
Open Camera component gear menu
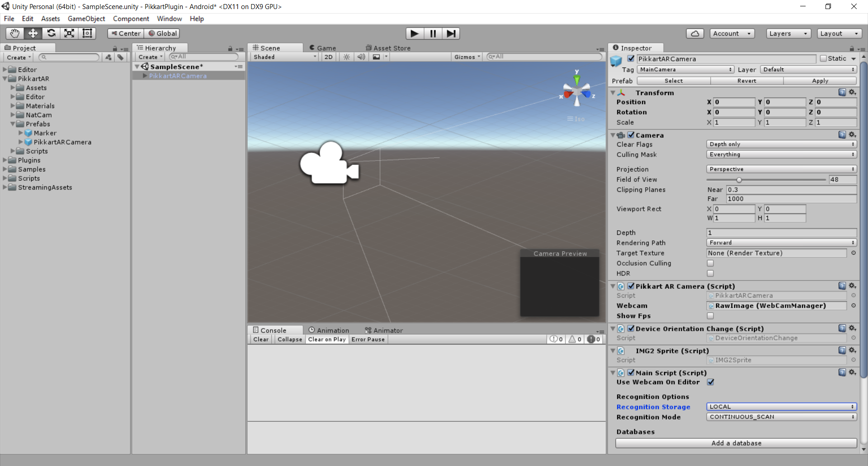click(852, 135)
